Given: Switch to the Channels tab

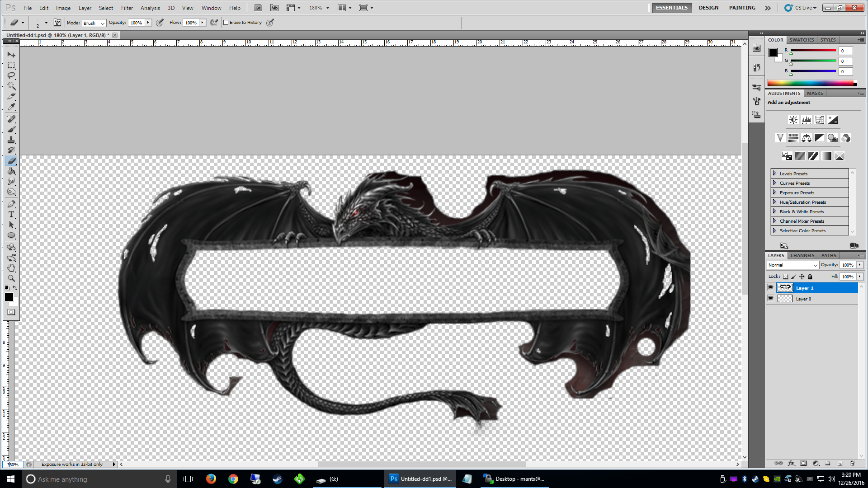Looking at the screenshot, I should click(x=802, y=255).
